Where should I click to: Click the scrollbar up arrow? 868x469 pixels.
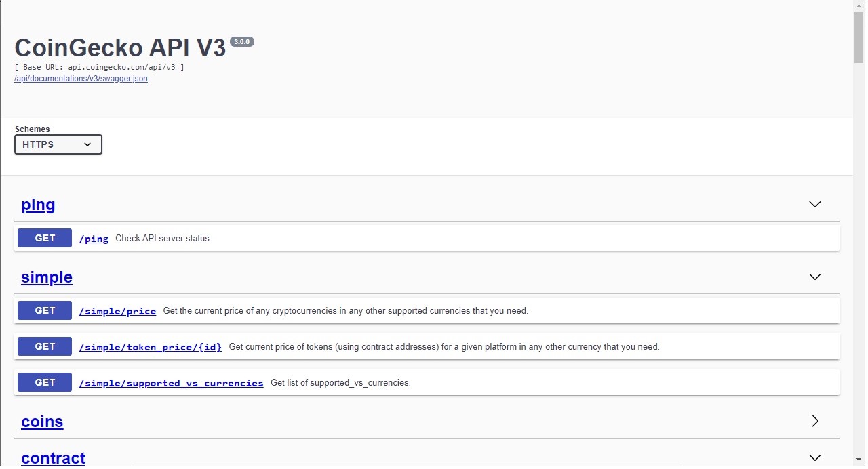[x=859, y=5]
